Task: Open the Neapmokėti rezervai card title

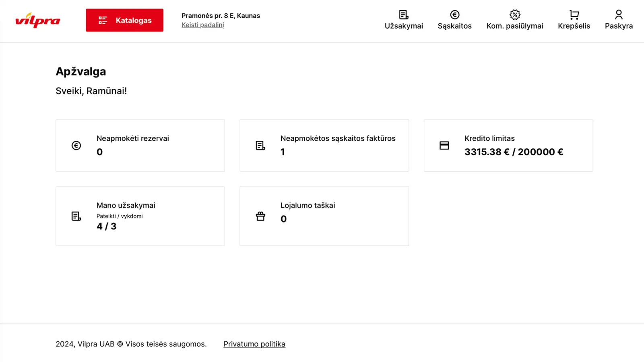Action: point(133,138)
